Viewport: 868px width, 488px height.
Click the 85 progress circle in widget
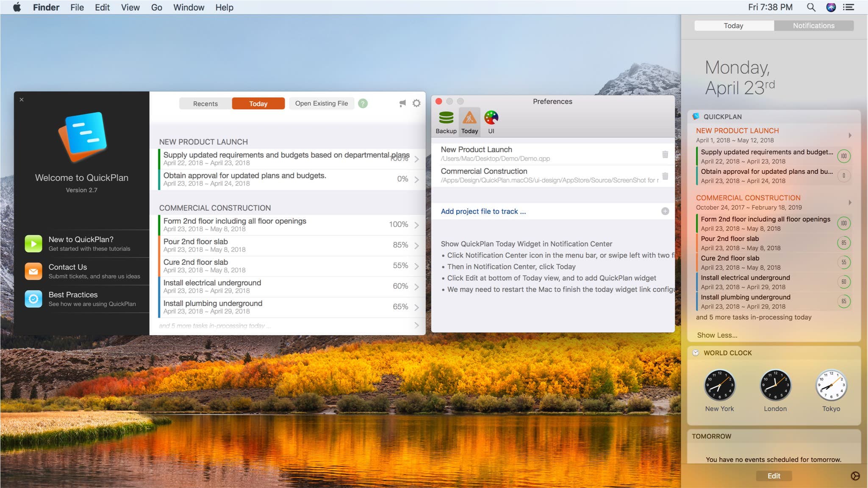[x=843, y=243]
